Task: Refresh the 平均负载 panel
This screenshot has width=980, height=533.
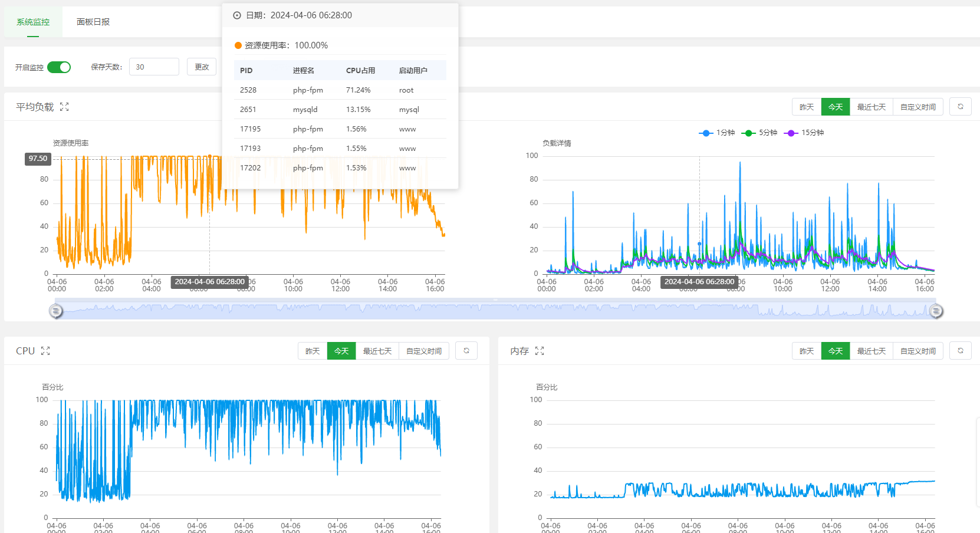Action: coord(961,107)
